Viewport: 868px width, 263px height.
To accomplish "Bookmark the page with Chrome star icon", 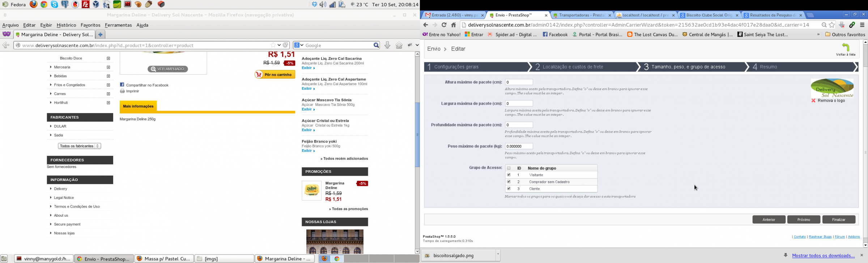I will [x=832, y=25].
